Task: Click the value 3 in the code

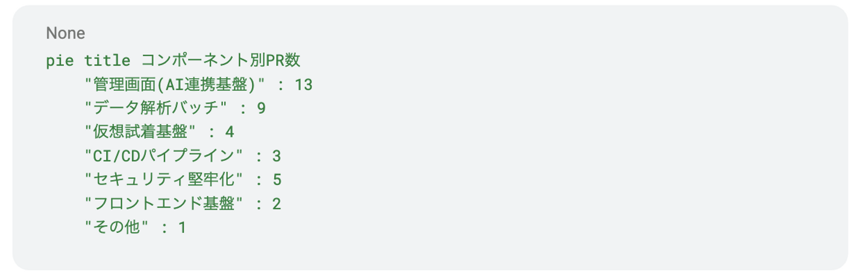Action: [x=277, y=156]
